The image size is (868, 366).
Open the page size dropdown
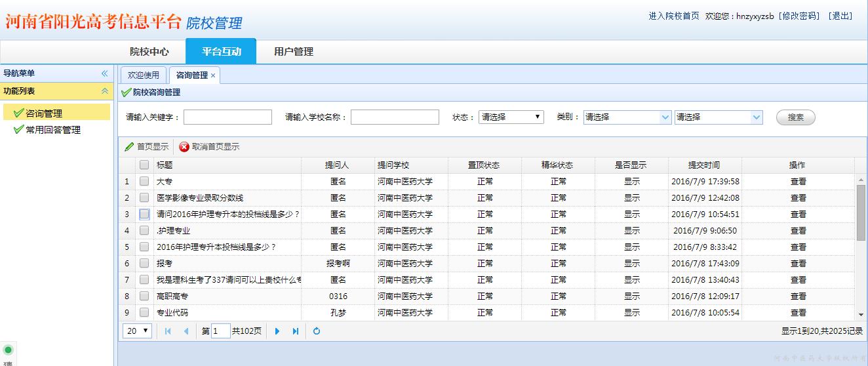pos(137,331)
